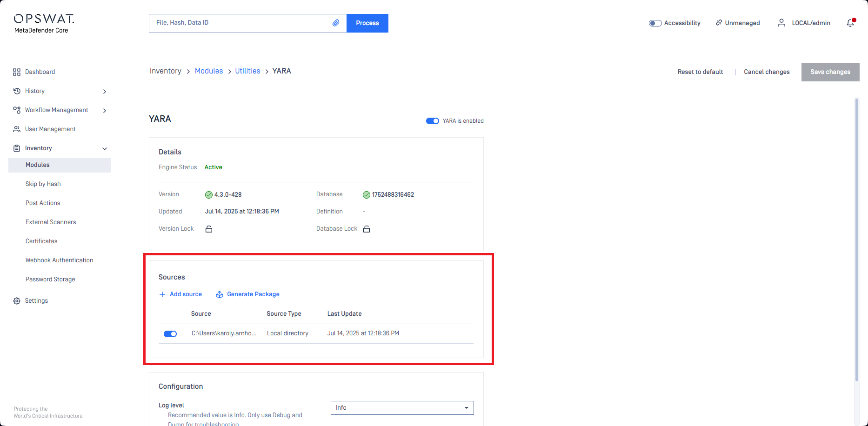Open Webhook Authentication page
868x426 pixels.
(x=60, y=260)
